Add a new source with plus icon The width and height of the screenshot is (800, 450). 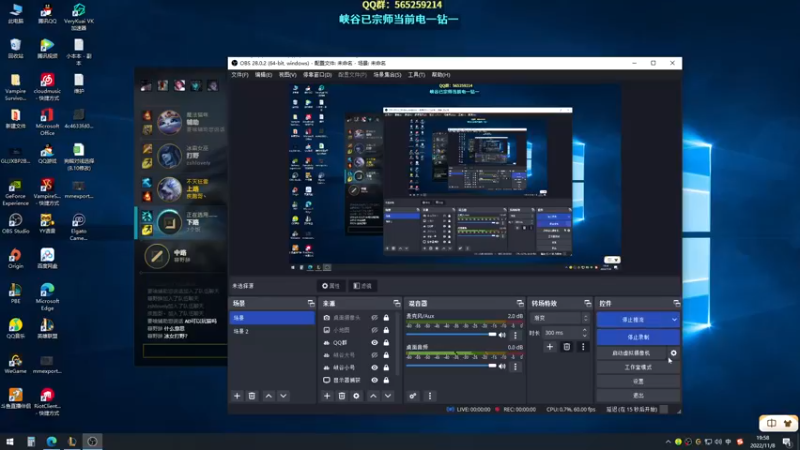327,396
